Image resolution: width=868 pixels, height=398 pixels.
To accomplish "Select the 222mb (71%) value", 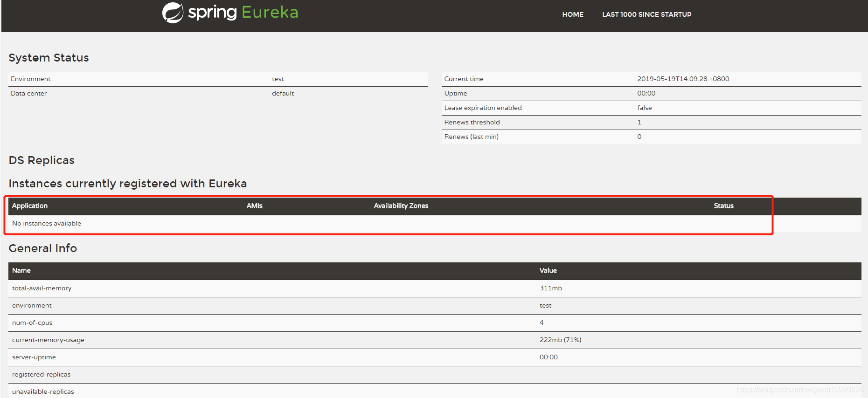I will point(560,340).
